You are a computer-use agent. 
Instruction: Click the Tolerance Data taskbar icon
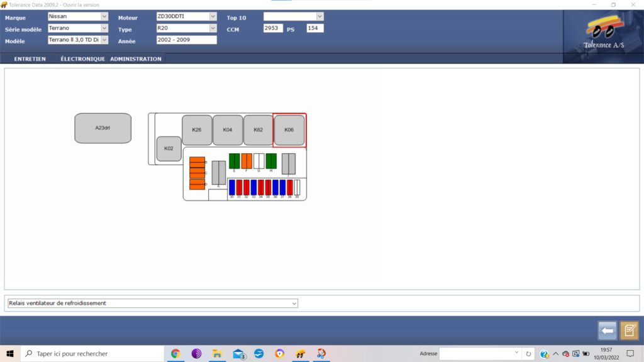[300, 353]
